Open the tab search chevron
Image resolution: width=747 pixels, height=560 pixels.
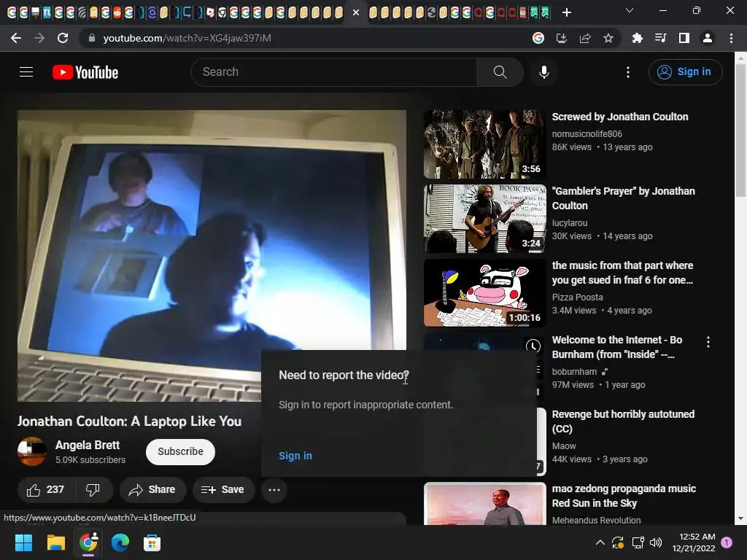pos(630,10)
